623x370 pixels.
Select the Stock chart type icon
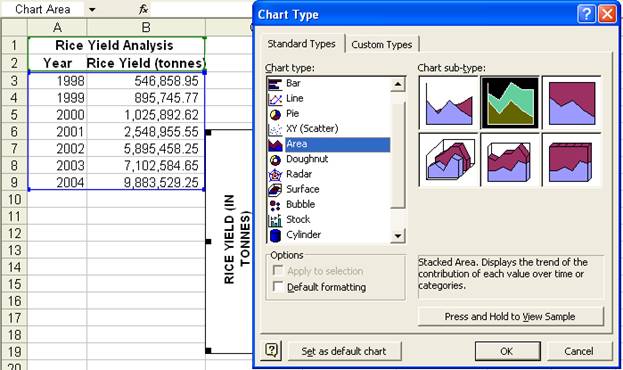tap(275, 220)
